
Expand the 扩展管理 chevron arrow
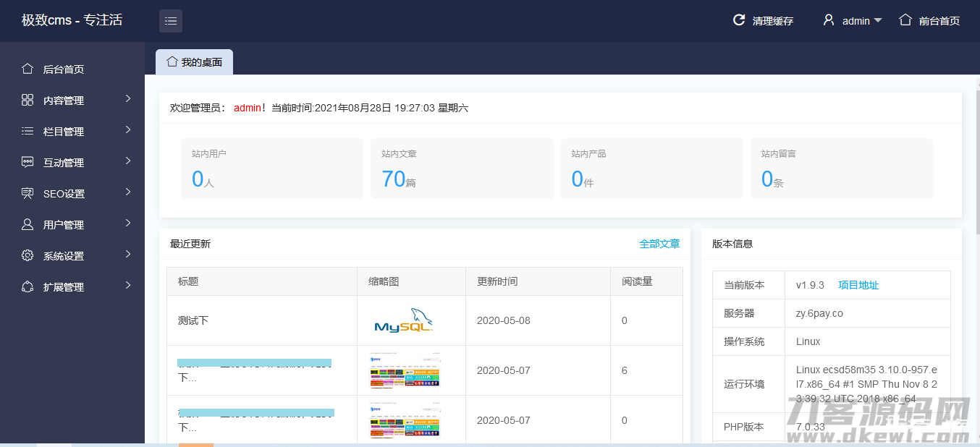click(x=128, y=285)
